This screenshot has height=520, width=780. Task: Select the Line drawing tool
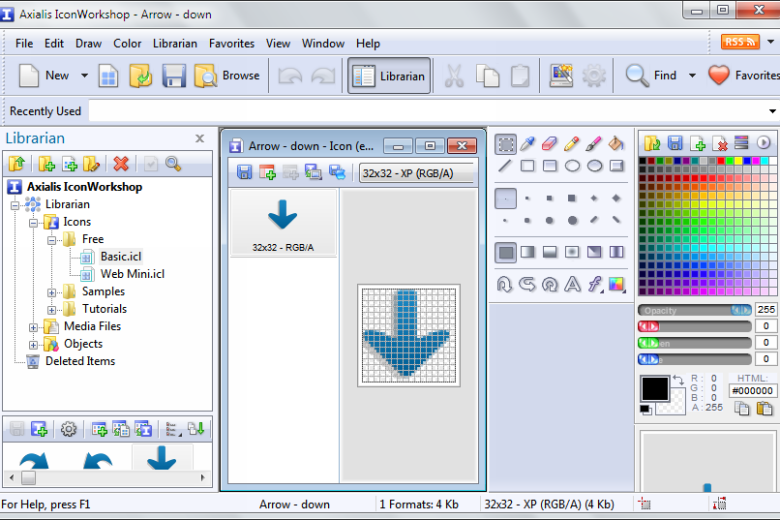(505, 166)
